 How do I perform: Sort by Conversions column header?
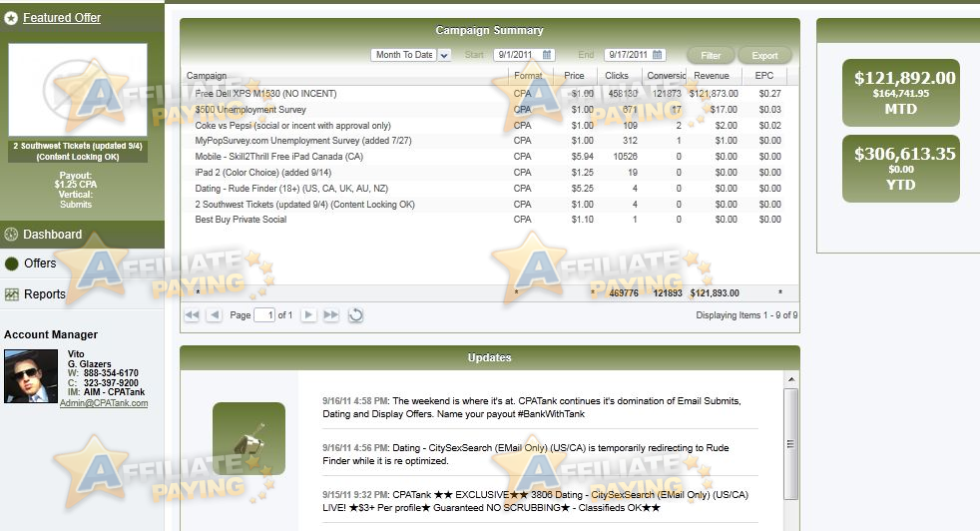point(667,76)
